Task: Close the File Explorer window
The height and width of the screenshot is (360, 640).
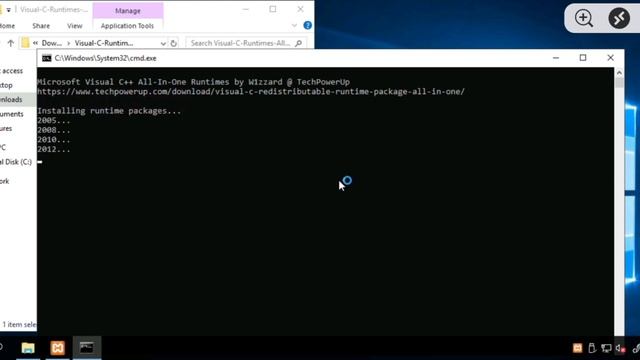Action: [300, 9]
